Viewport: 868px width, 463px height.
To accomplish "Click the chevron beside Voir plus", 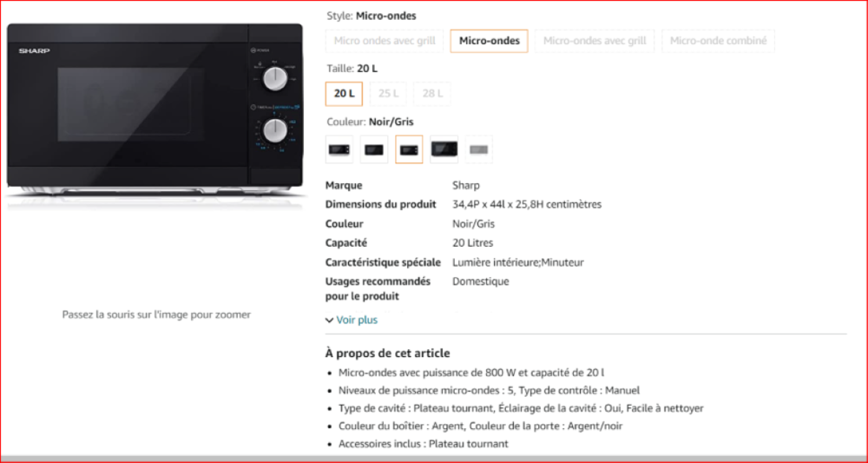I will click(329, 321).
